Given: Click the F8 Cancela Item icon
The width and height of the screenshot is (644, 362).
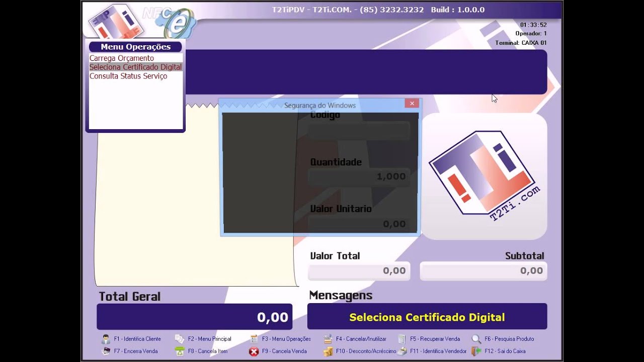Looking at the screenshot, I should pyautogui.click(x=180, y=351).
